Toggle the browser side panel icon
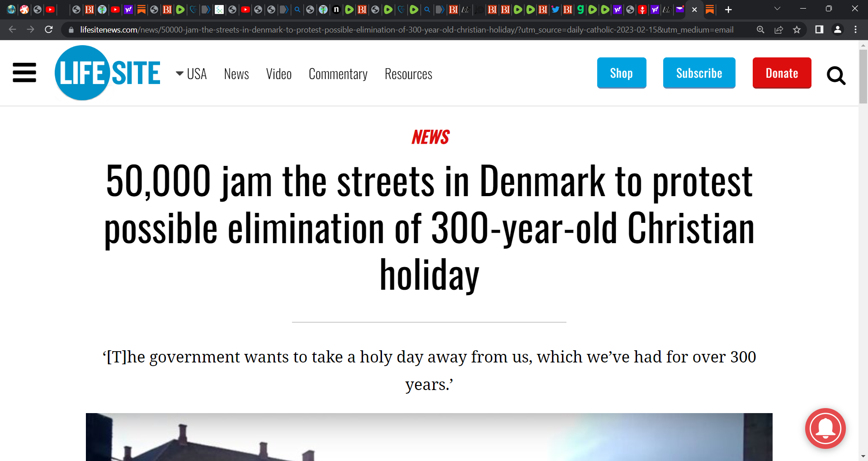The height and width of the screenshot is (461, 868). (x=819, y=29)
